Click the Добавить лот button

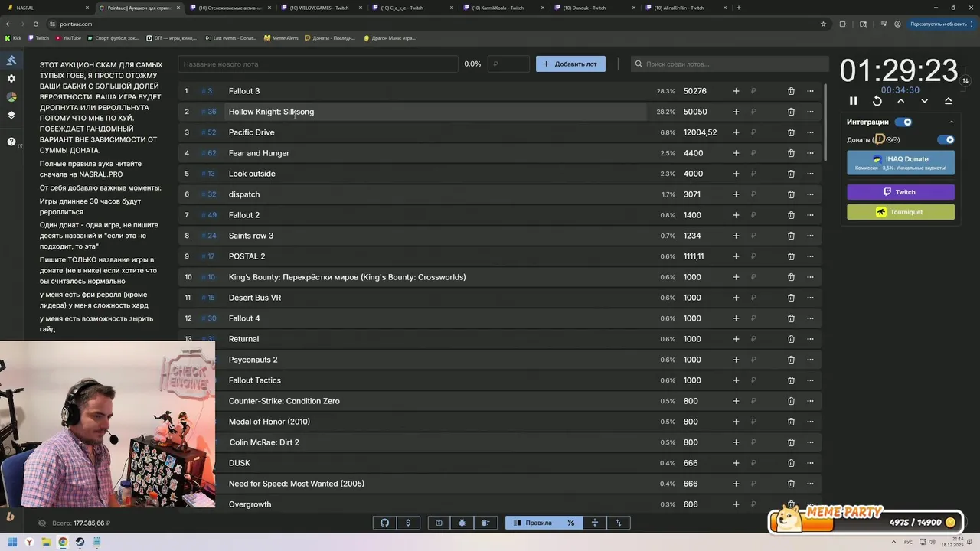click(570, 64)
